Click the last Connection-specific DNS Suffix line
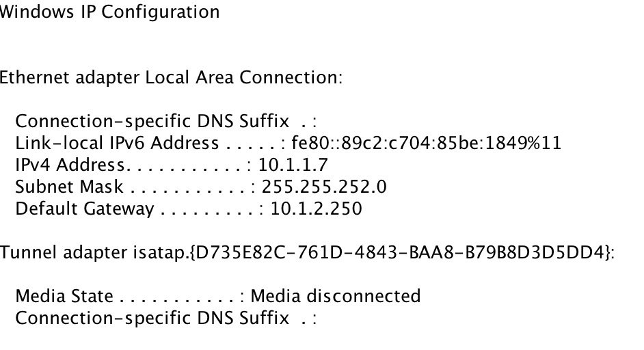The height and width of the screenshot is (350, 644). click(x=166, y=319)
